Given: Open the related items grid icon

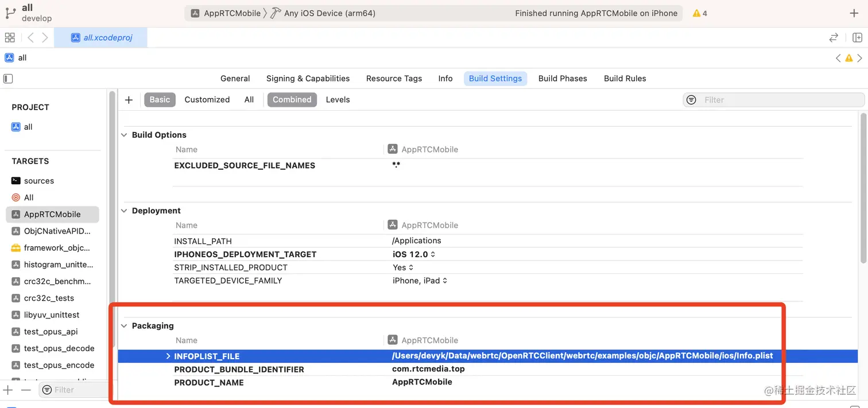Looking at the screenshot, I should click(10, 38).
